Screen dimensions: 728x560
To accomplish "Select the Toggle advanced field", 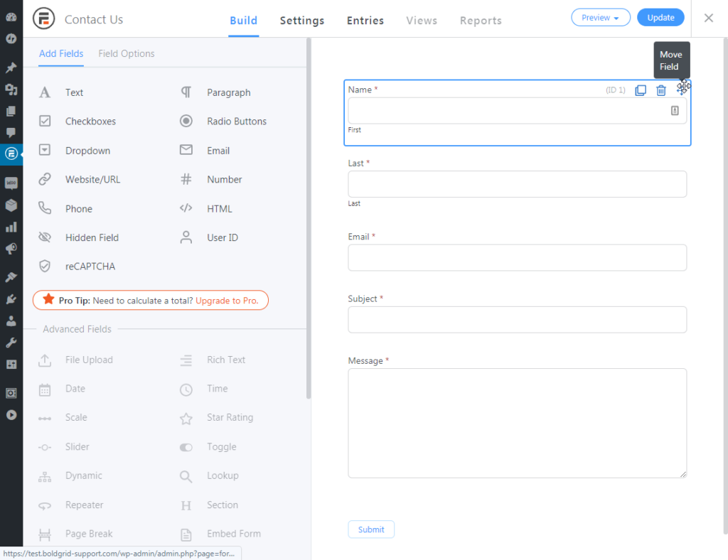I will (221, 447).
